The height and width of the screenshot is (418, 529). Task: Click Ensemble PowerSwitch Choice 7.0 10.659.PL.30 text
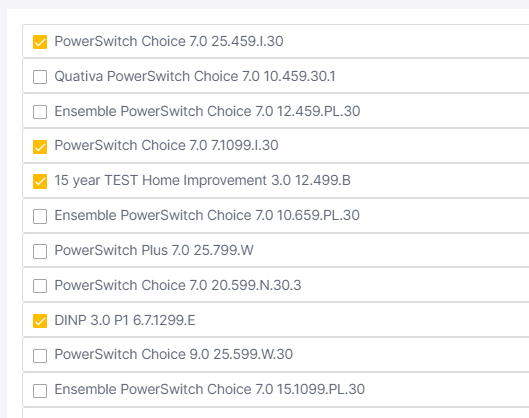207,215
